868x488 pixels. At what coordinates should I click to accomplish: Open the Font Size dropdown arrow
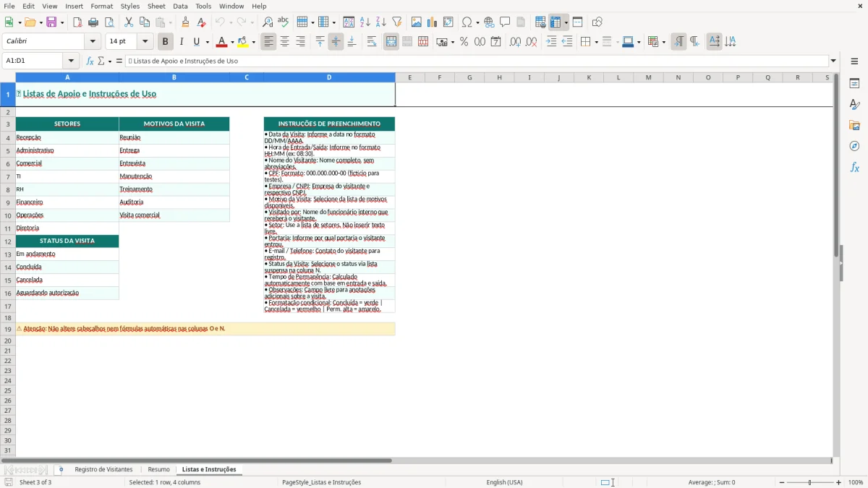tap(145, 42)
